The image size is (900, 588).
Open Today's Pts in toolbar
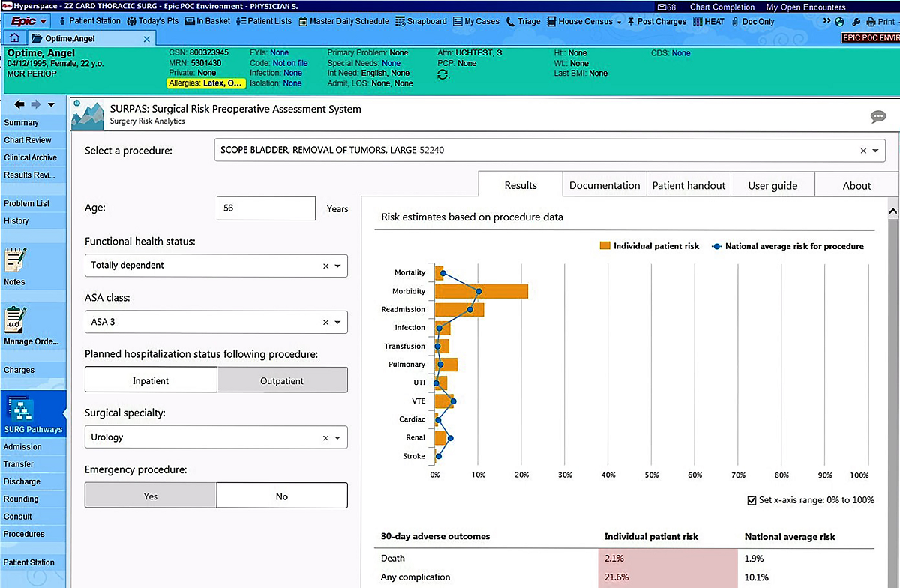pos(152,21)
